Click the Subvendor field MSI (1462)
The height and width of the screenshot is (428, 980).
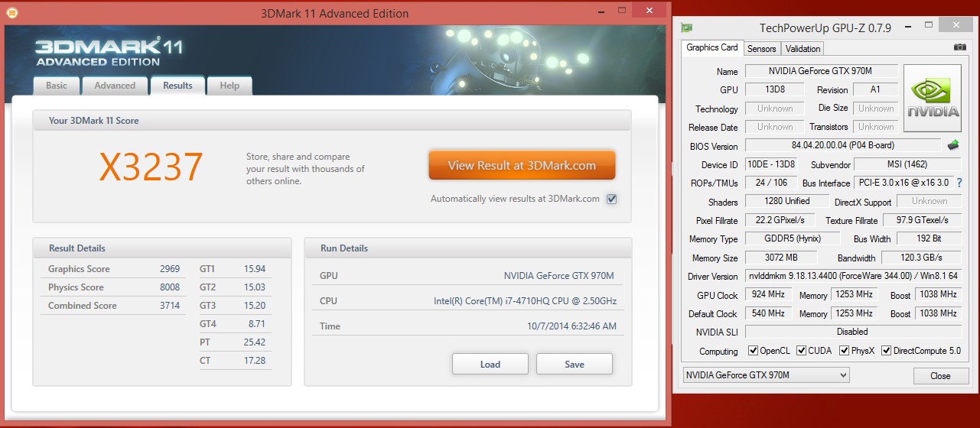[907, 164]
